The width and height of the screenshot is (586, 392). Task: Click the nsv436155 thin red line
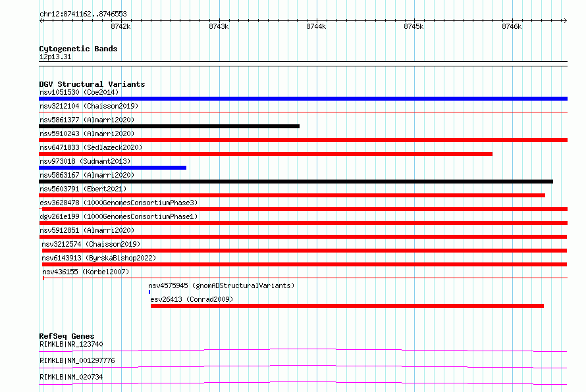click(306, 278)
